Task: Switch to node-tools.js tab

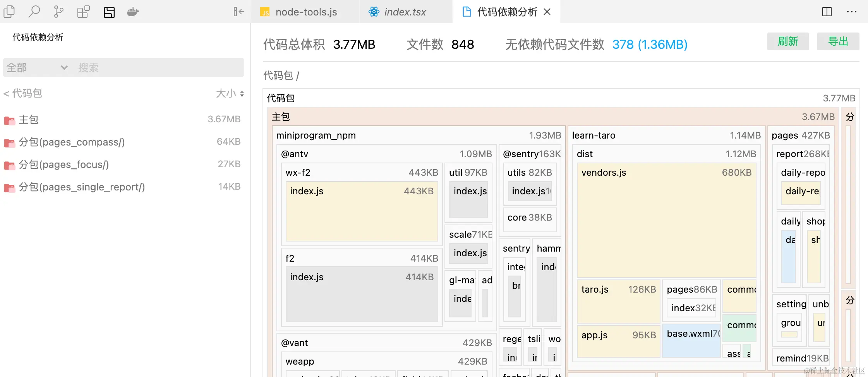Action: click(305, 12)
